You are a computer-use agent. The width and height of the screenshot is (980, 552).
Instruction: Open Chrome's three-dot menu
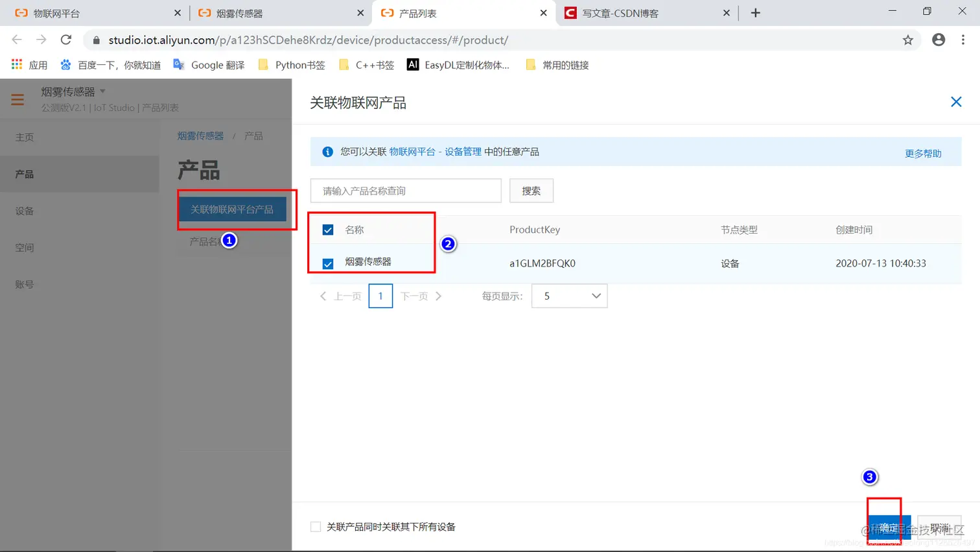pos(963,40)
